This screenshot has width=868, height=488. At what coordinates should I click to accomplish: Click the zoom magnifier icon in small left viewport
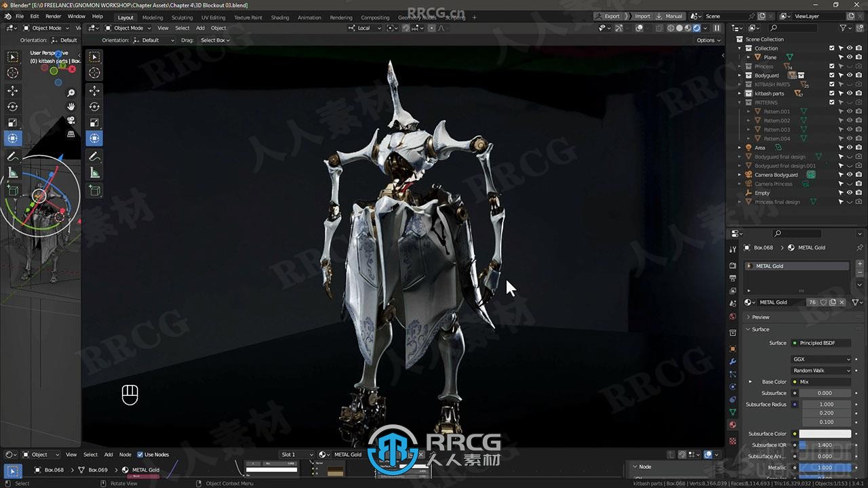(x=71, y=93)
